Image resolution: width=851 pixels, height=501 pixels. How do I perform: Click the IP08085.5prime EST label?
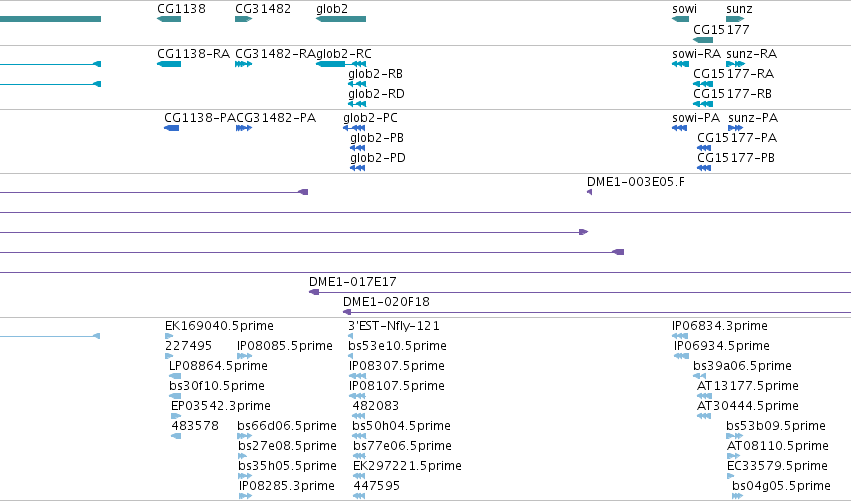pos(285,346)
